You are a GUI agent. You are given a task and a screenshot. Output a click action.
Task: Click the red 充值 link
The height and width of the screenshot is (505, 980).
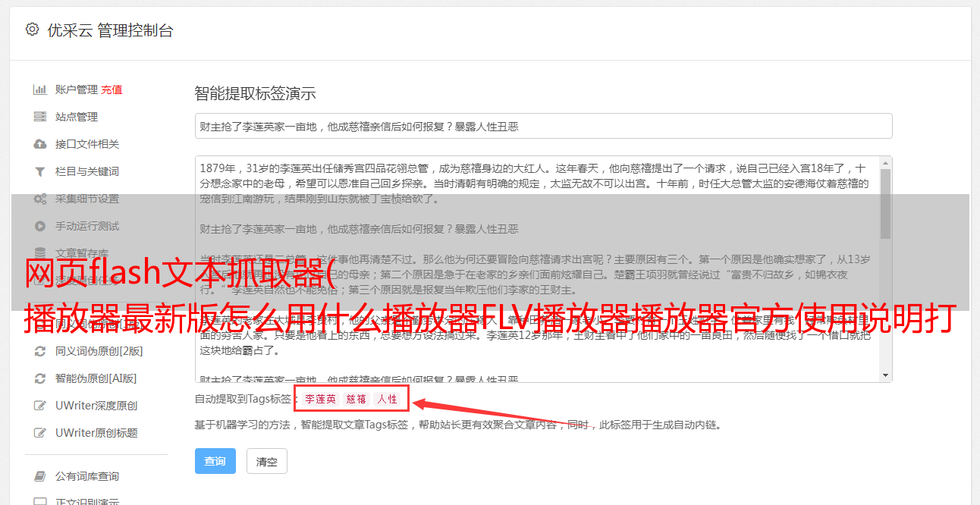click(x=112, y=89)
